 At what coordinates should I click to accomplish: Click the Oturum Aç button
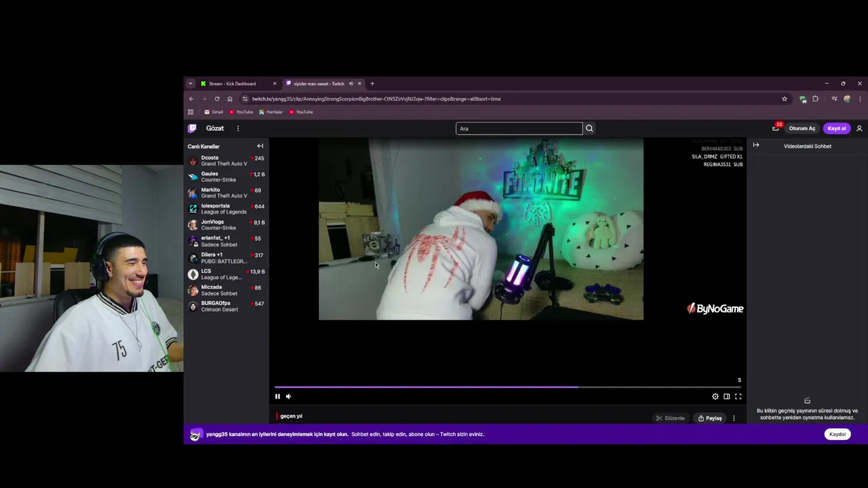coord(802,128)
